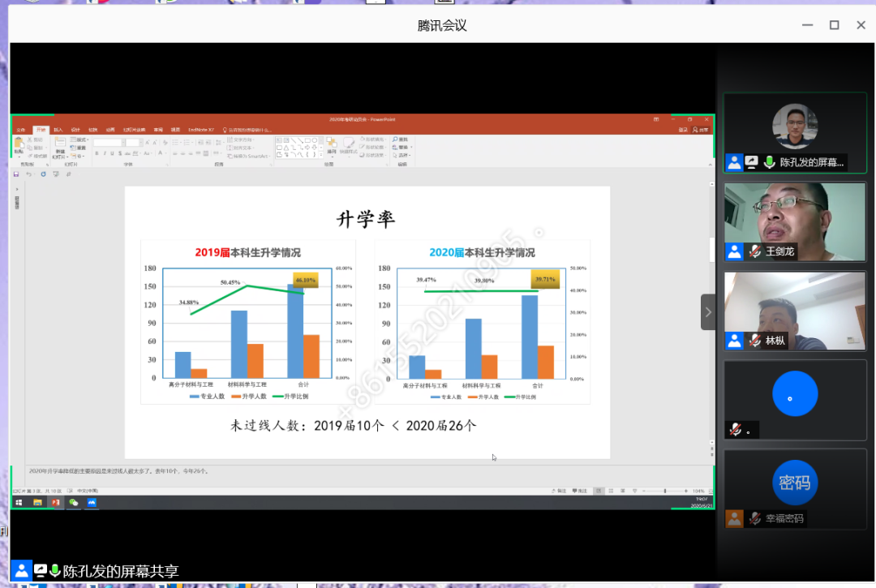Screen dimensions: 876x588
Task: Maximize the 腾讯会议 window
Action: pyautogui.click(x=834, y=25)
